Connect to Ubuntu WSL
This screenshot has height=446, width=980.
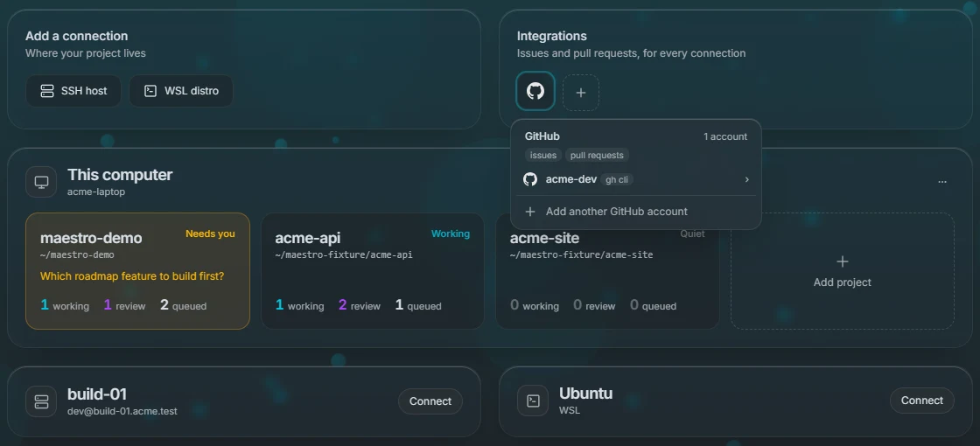[x=922, y=401]
